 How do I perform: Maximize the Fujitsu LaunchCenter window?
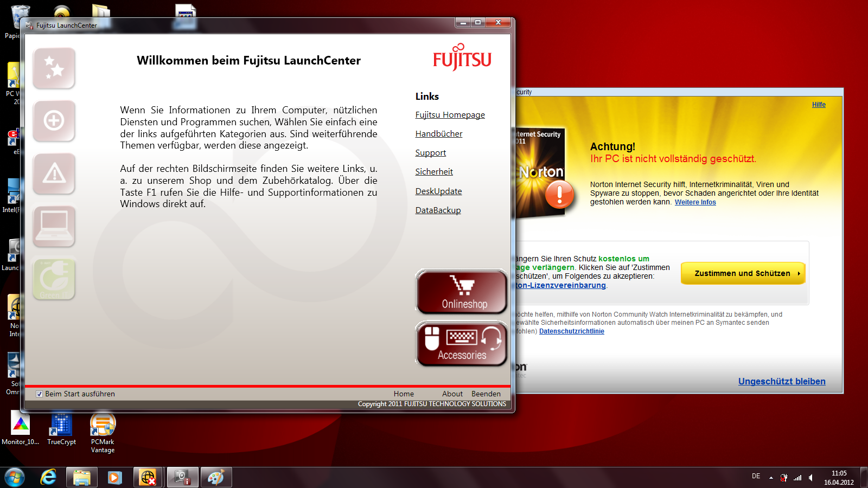(x=477, y=23)
